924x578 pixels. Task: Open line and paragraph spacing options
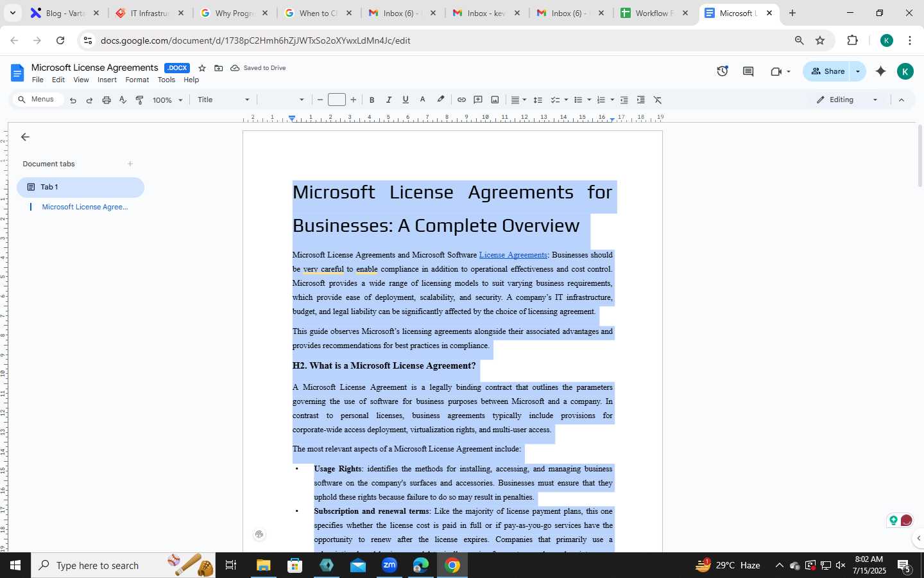[538, 100]
